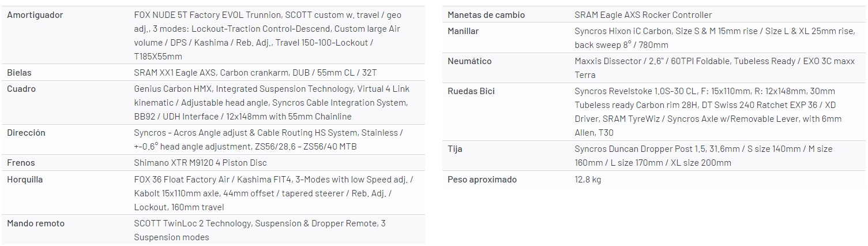Viewport: 868px width, 246px height.
Task: Select the Tija row label
Action: 455,149
